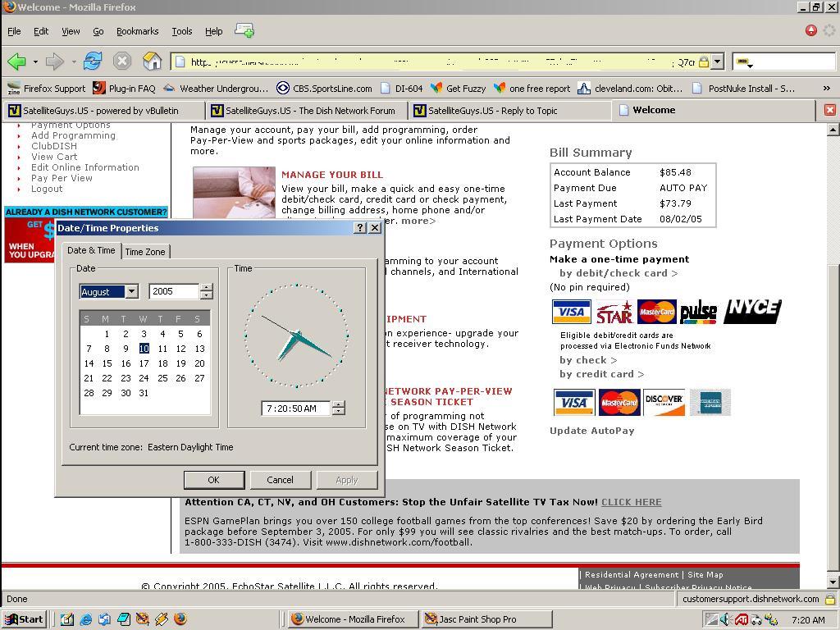Image resolution: width=840 pixels, height=630 pixels.
Task: Follow the CLICK HERE satellite tax link
Action: click(631, 502)
